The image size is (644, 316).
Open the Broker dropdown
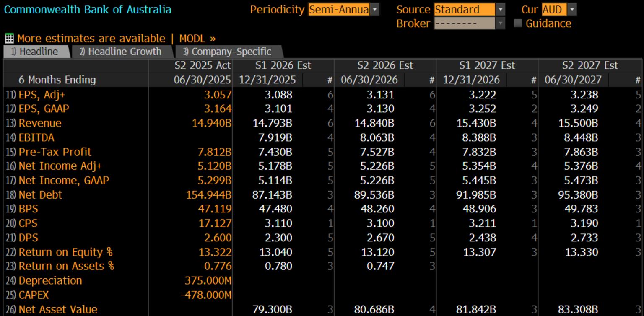click(469, 23)
